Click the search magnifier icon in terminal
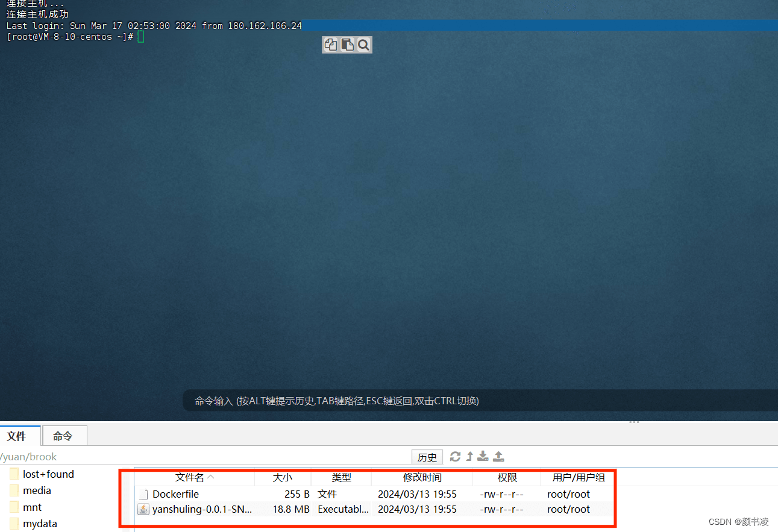The width and height of the screenshot is (778, 532). point(363,45)
